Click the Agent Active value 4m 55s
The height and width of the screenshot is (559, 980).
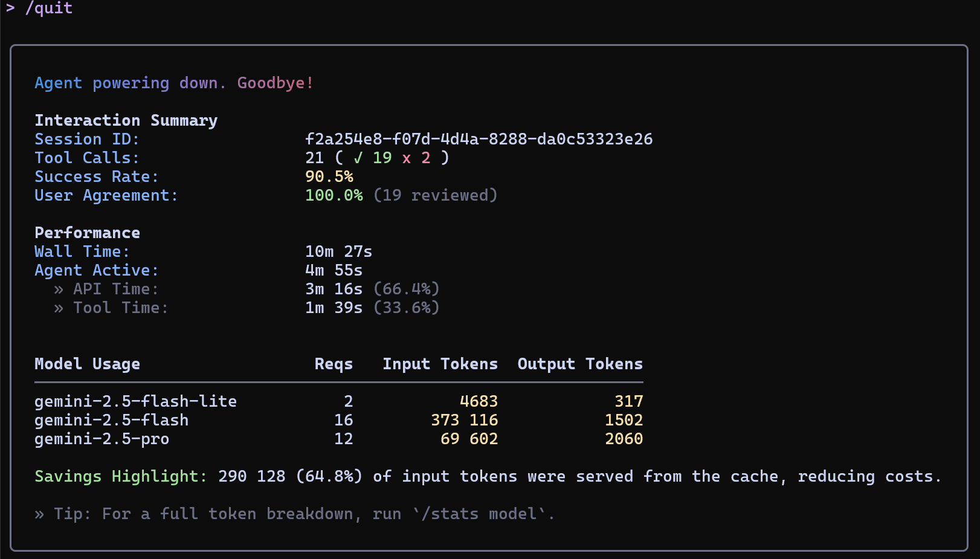coord(334,271)
